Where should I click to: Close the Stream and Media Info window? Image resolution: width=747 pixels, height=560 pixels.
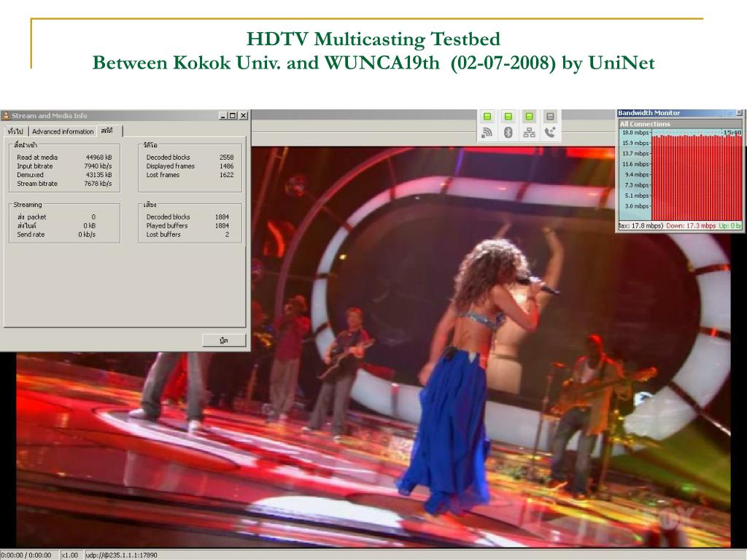[x=243, y=115]
